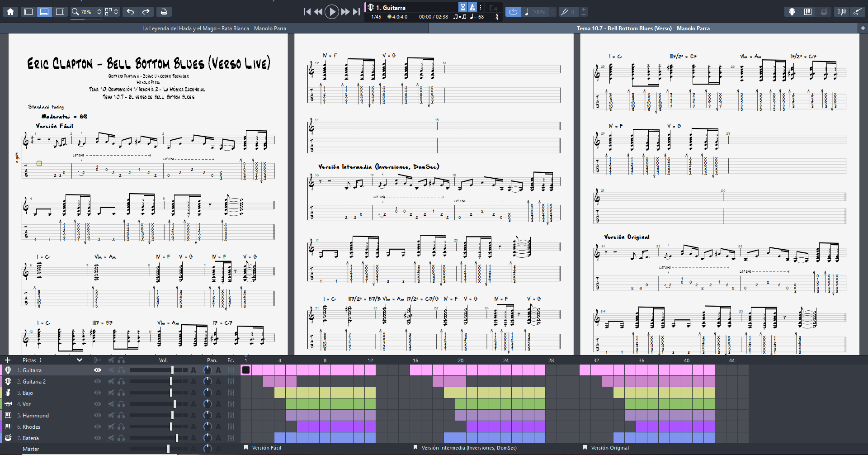868x455 pixels.
Task: Click the 7. Batería drum icon
Action: (x=8, y=438)
